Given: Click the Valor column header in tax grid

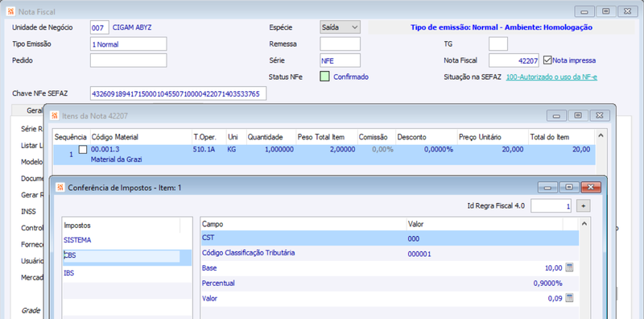Looking at the screenshot, I should pos(485,224).
